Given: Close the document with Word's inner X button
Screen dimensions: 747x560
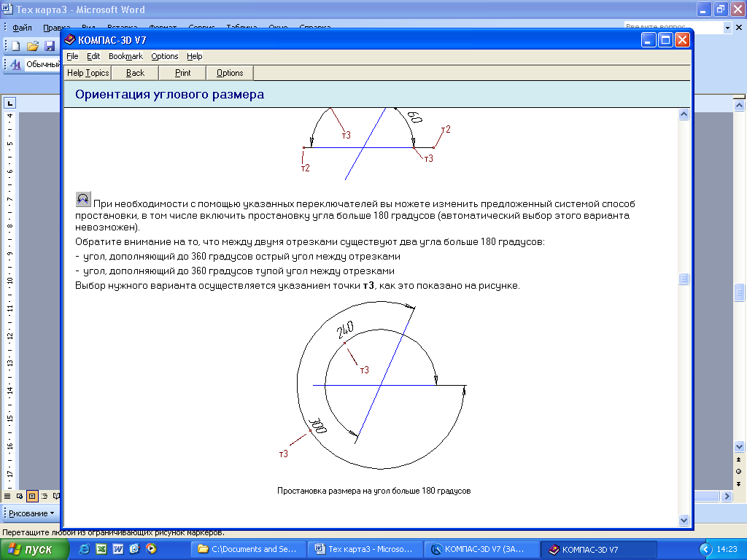Looking at the screenshot, I should [739, 27].
